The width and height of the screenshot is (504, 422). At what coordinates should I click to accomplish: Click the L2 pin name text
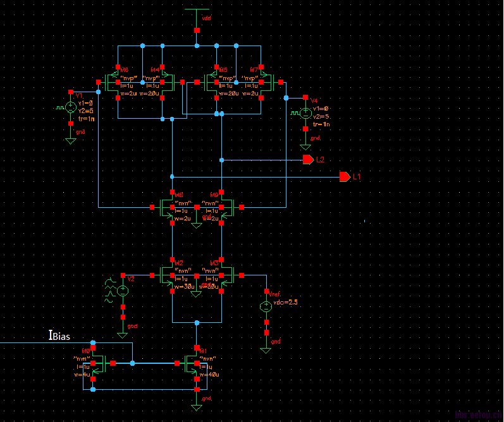(x=321, y=160)
